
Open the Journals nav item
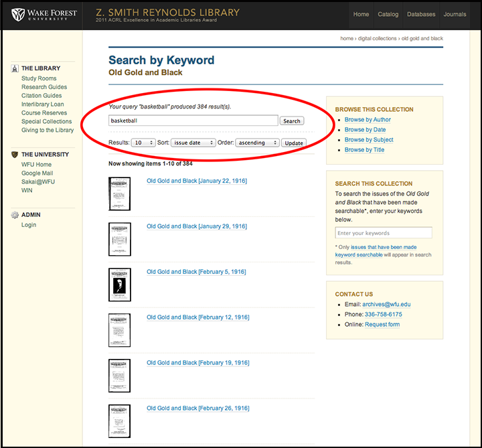455,15
